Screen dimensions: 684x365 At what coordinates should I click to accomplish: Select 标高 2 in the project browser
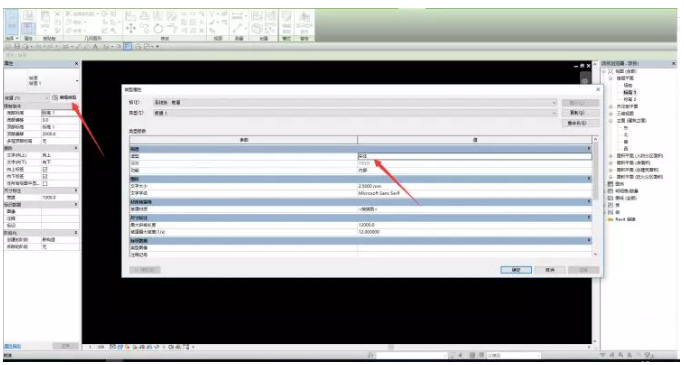click(x=630, y=99)
